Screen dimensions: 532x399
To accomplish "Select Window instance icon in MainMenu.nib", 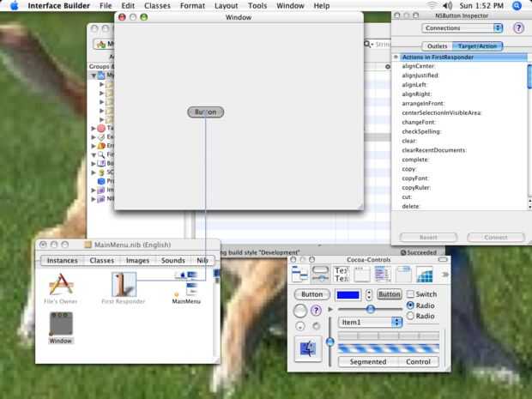I will tap(61, 323).
